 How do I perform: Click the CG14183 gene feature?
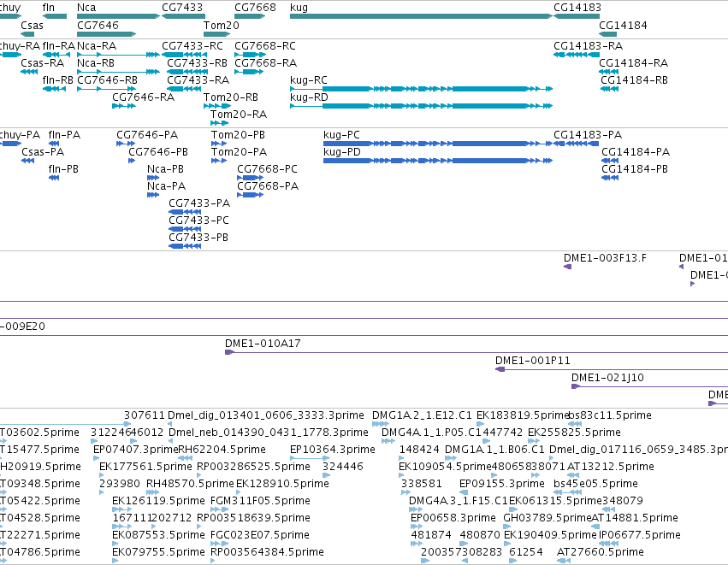coord(577,16)
